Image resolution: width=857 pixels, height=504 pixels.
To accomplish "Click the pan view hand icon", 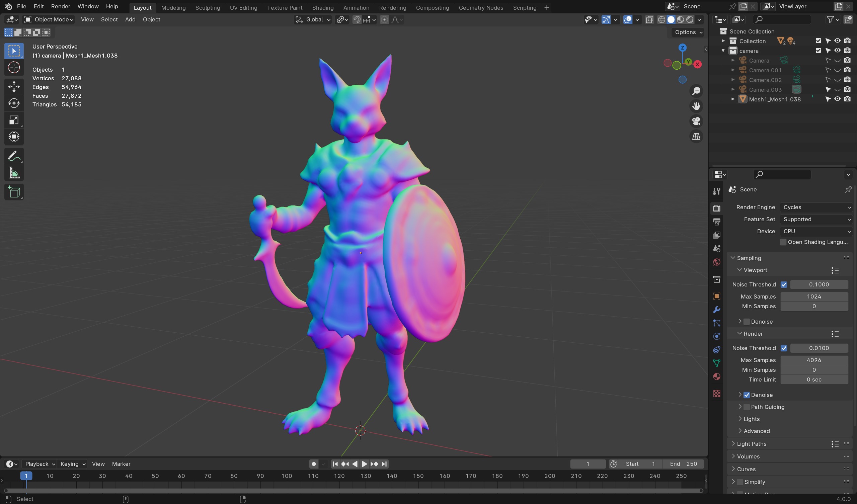I will 696,106.
